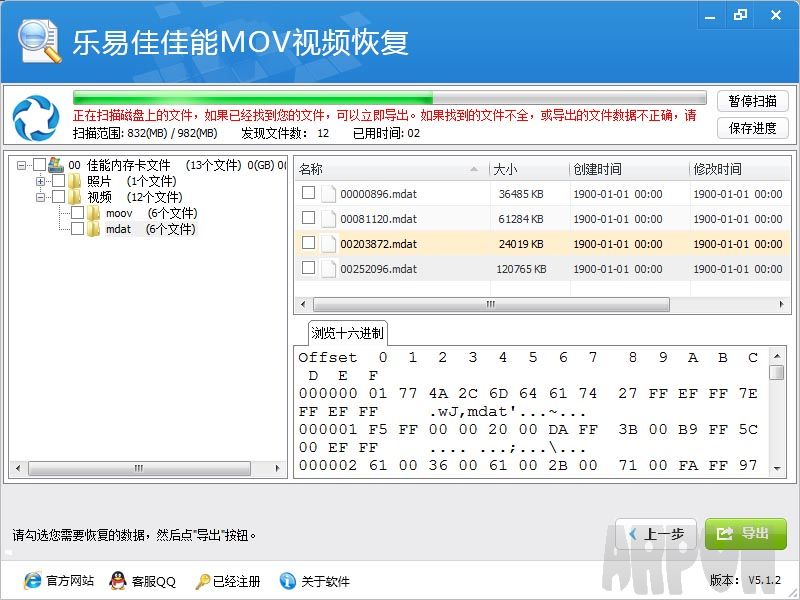Open 关于软件 info icon

click(284, 581)
